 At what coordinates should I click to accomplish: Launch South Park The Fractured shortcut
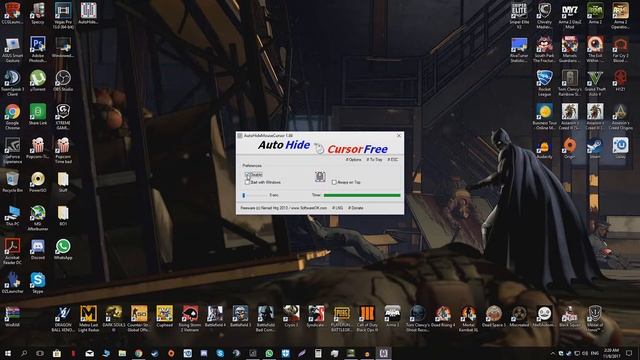[x=544, y=50]
